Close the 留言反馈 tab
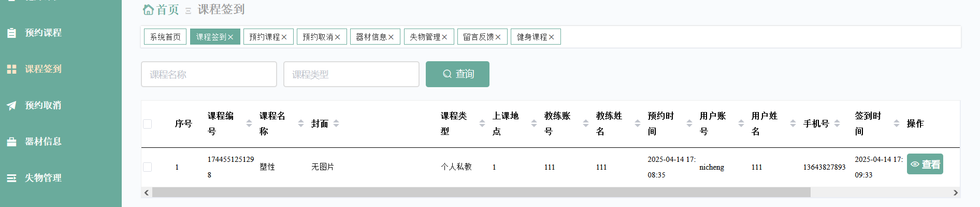Image resolution: width=980 pixels, height=207 pixels. point(498,37)
